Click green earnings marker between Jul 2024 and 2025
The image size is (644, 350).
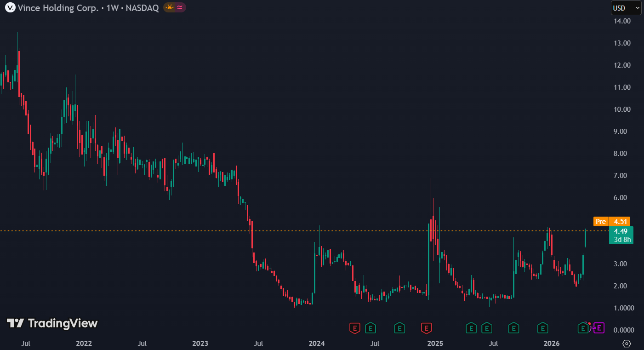tap(399, 328)
